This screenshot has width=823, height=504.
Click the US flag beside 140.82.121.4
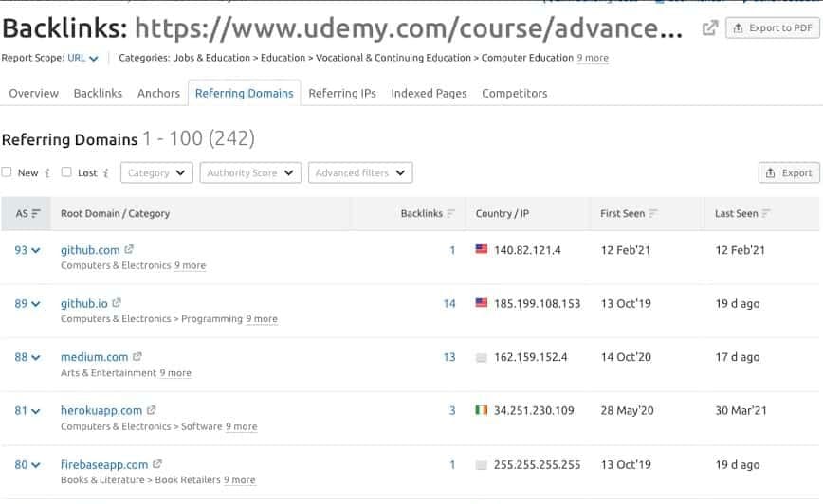click(482, 249)
